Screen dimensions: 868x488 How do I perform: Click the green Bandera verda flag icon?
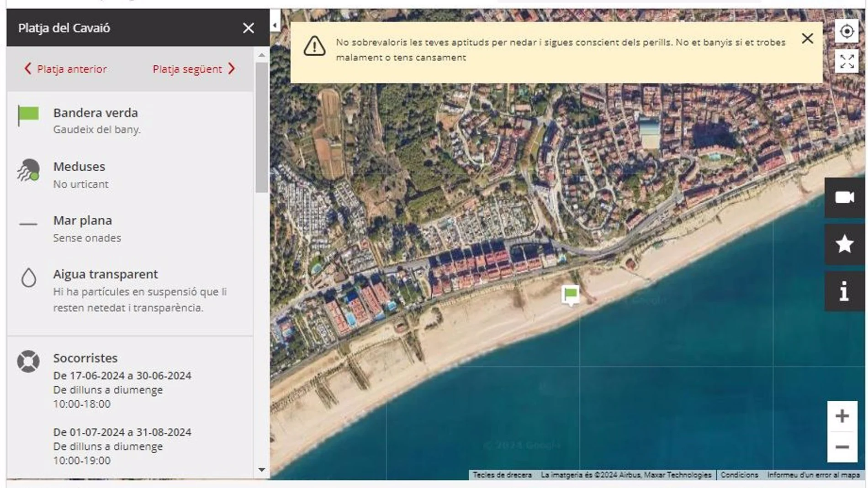pos(28,116)
